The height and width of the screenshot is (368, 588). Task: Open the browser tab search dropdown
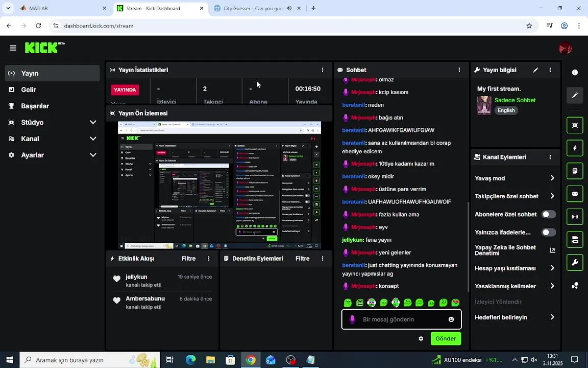[8, 8]
